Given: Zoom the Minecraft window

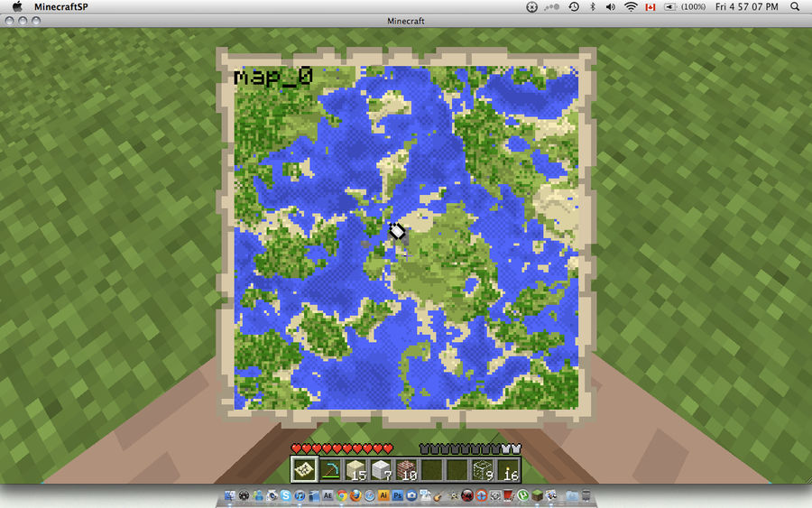Looking at the screenshot, I should tap(36, 21).
